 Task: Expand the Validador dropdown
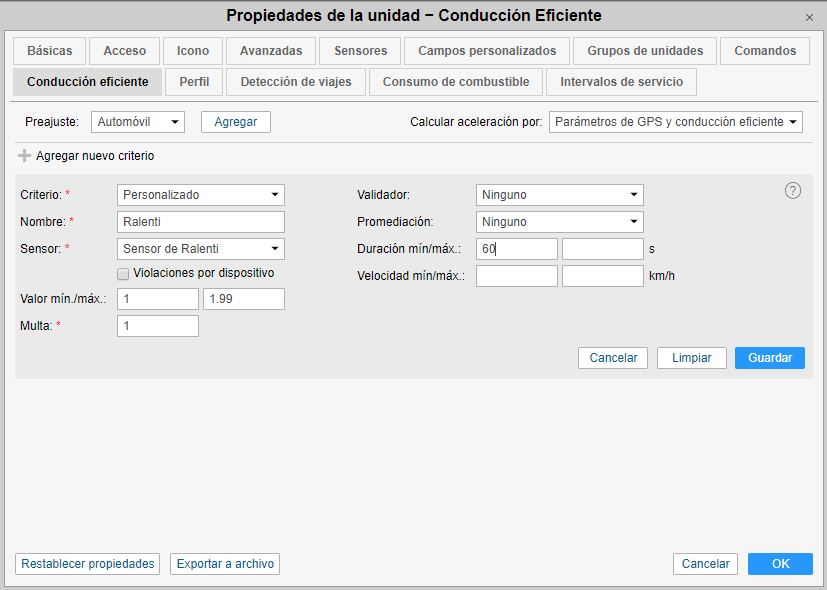(559, 195)
